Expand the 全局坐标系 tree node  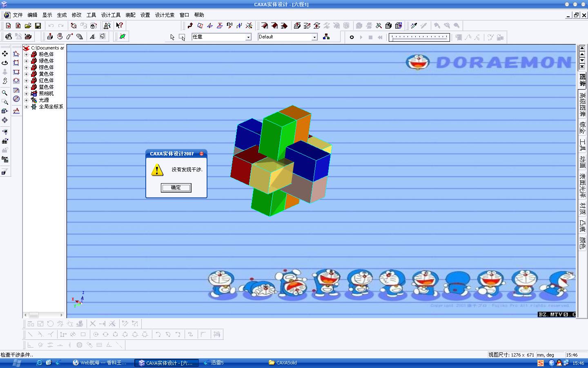coord(26,107)
